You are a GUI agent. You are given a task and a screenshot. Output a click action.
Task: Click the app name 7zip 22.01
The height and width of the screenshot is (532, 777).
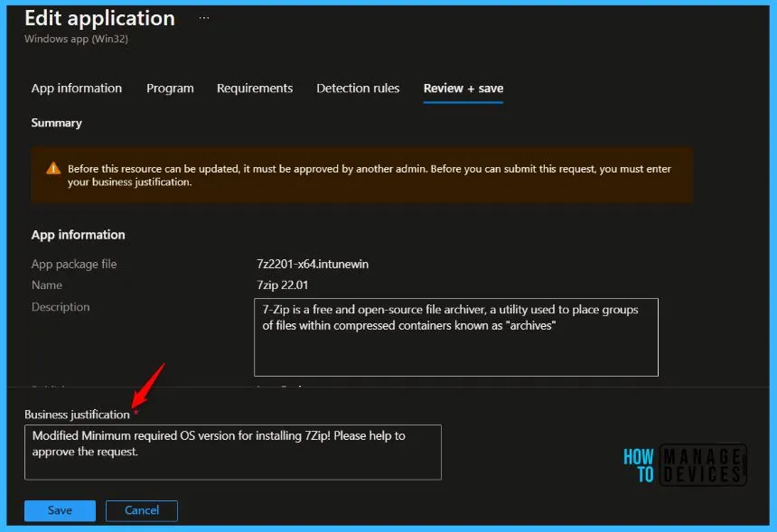283,285
